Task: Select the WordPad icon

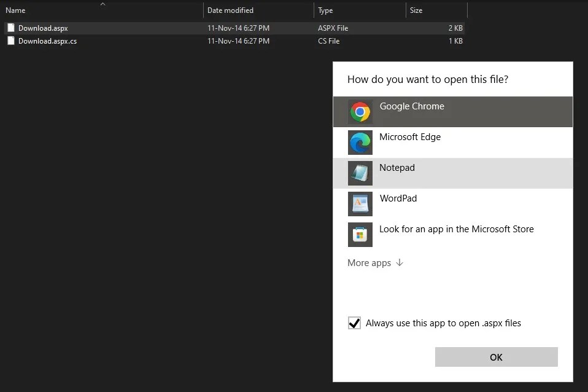Action: point(360,204)
